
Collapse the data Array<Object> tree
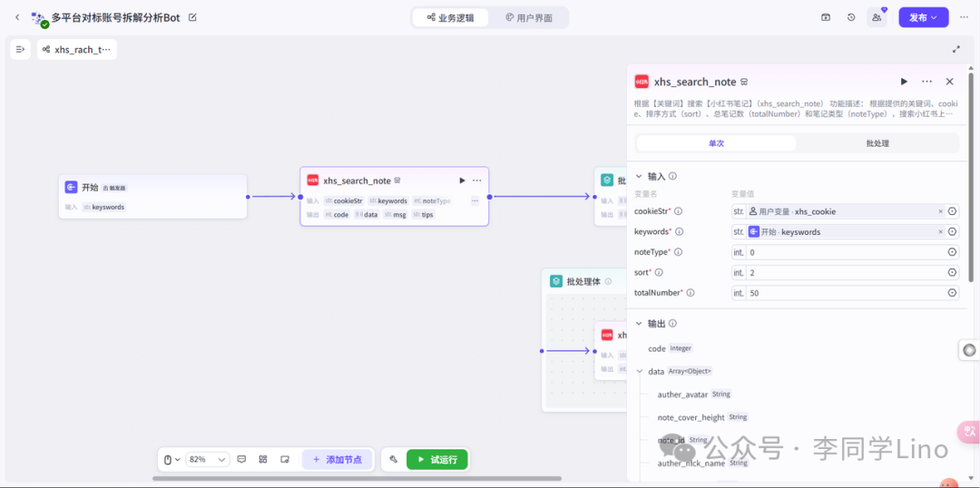[x=640, y=371]
